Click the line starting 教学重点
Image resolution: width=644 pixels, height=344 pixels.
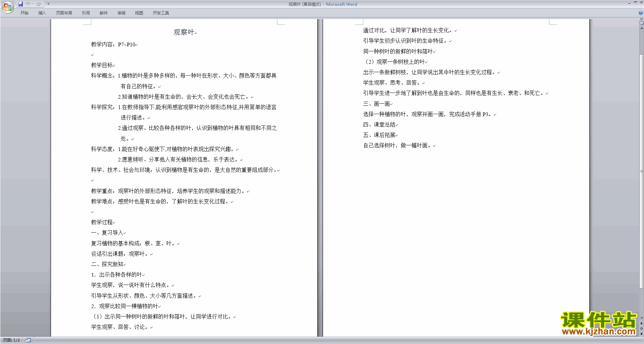169,191
